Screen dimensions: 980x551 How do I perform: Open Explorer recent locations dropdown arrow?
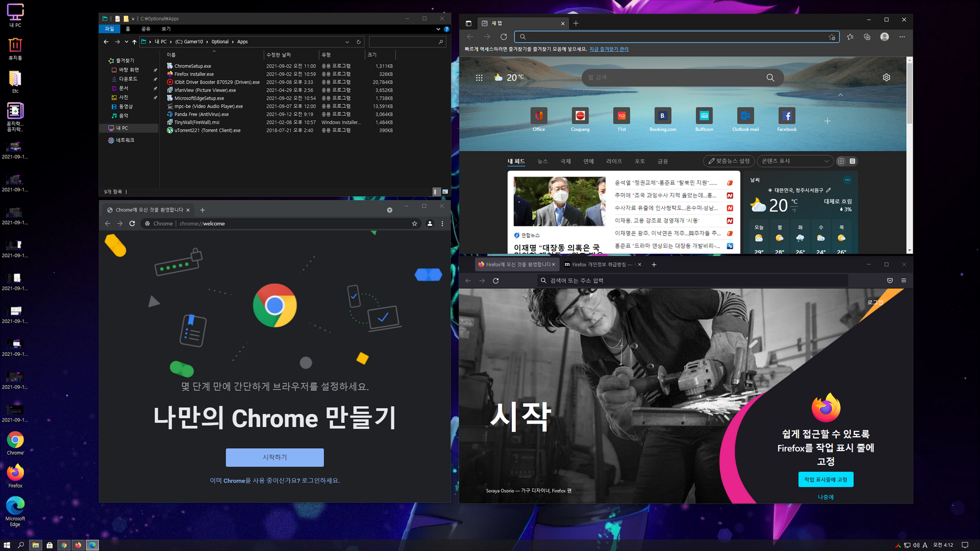tap(126, 42)
